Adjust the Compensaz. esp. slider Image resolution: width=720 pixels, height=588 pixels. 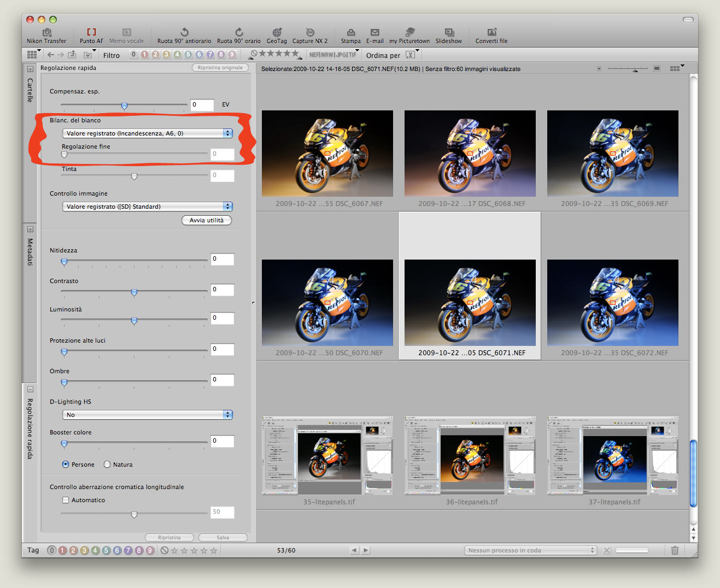(124, 105)
